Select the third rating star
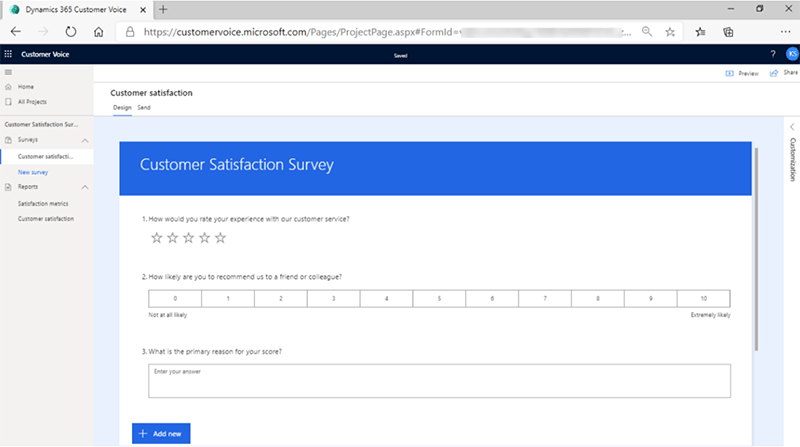The image size is (800, 447). 188,238
